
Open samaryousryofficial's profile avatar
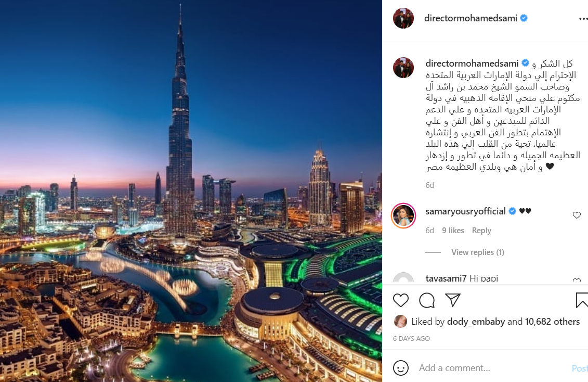[x=403, y=216]
